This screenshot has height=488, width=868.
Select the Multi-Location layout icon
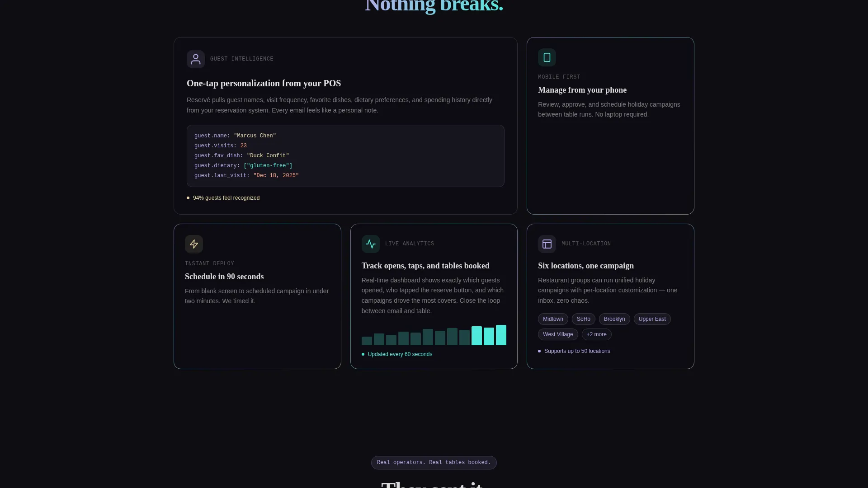(547, 244)
